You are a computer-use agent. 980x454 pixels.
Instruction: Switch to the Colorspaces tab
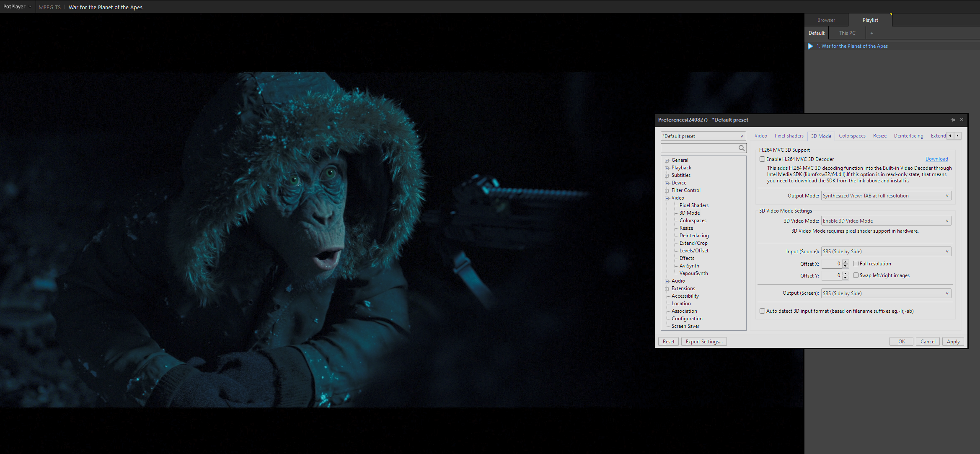click(x=852, y=136)
